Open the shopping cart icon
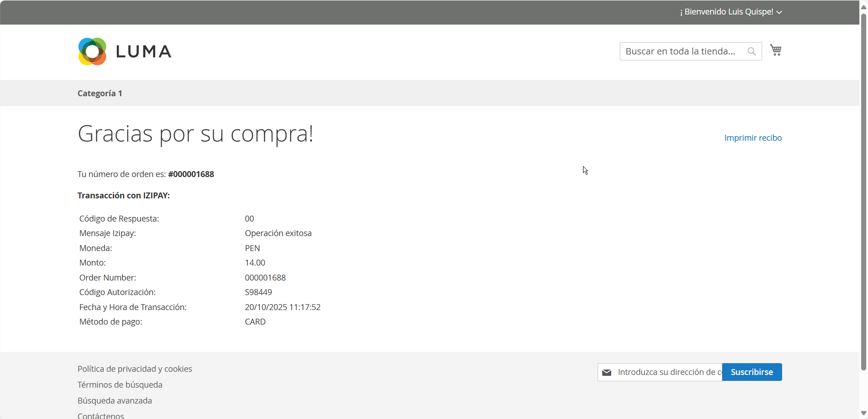Screen dimensions: 868x419 tap(775, 50)
